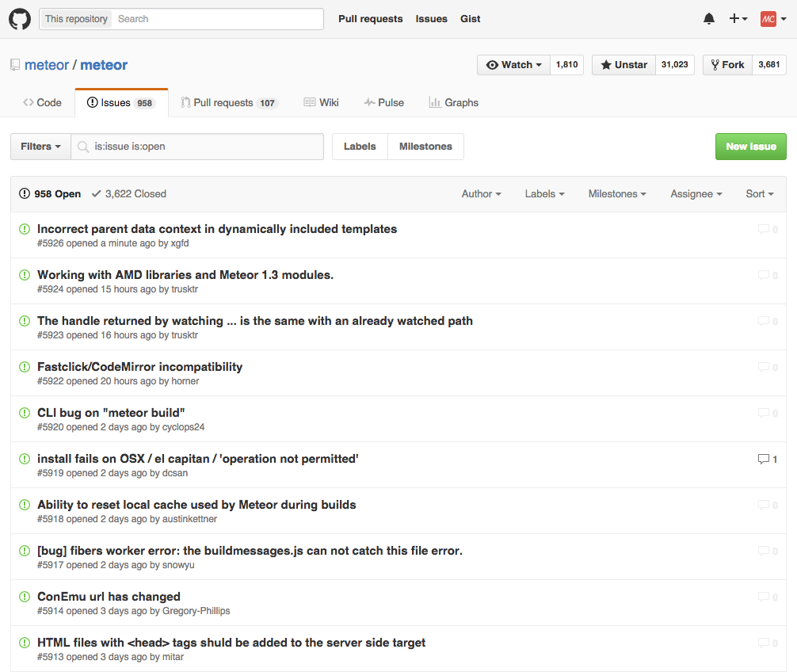Open author link trusktr on issue #5924
The image size is (797, 672).
click(185, 289)
